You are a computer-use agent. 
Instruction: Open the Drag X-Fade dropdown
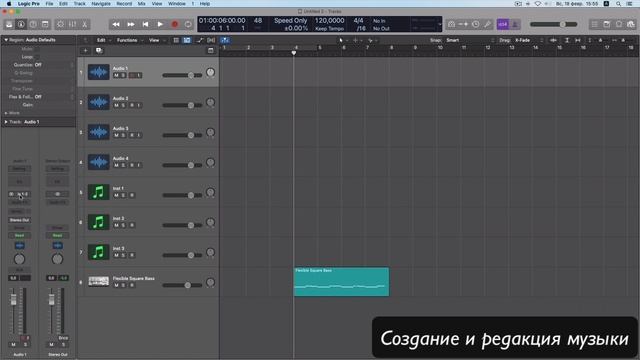click(x=529, y=40)
